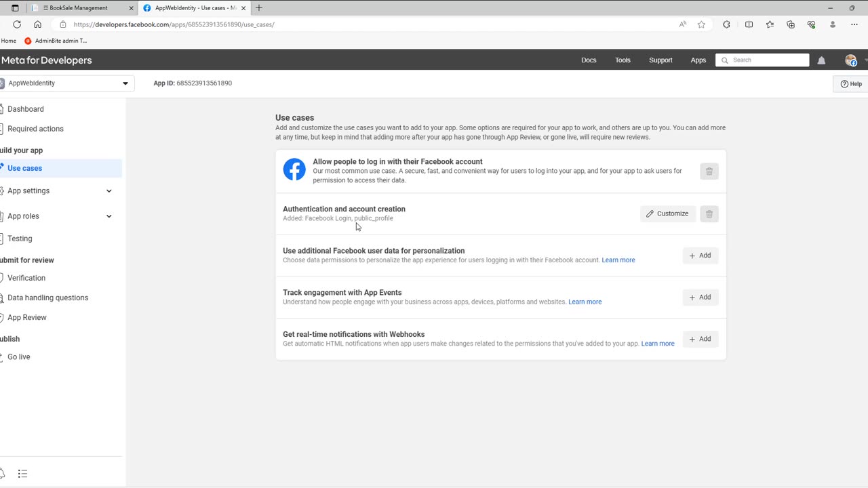Open the Favorites list icon in browser toolbar

click(770, 24)
